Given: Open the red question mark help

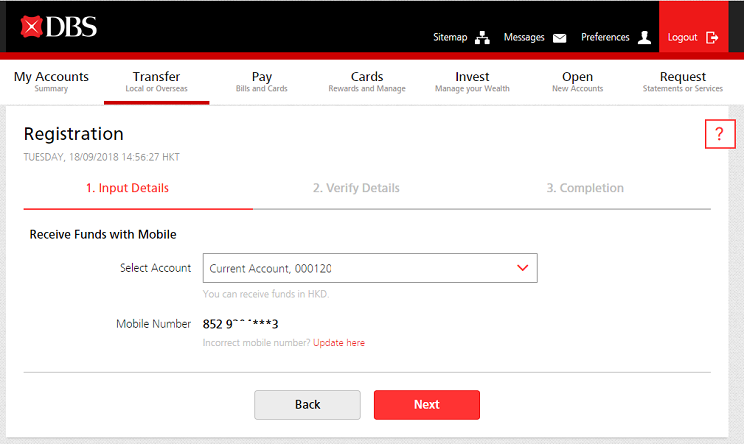Looking at the screenshot, I should click(719, 135).
